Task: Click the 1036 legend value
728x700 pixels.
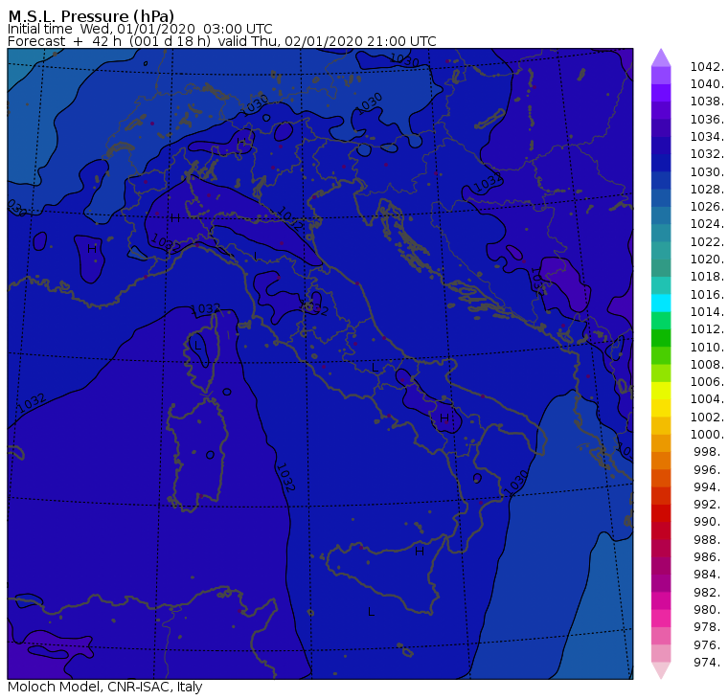Action: click(707, 120)
